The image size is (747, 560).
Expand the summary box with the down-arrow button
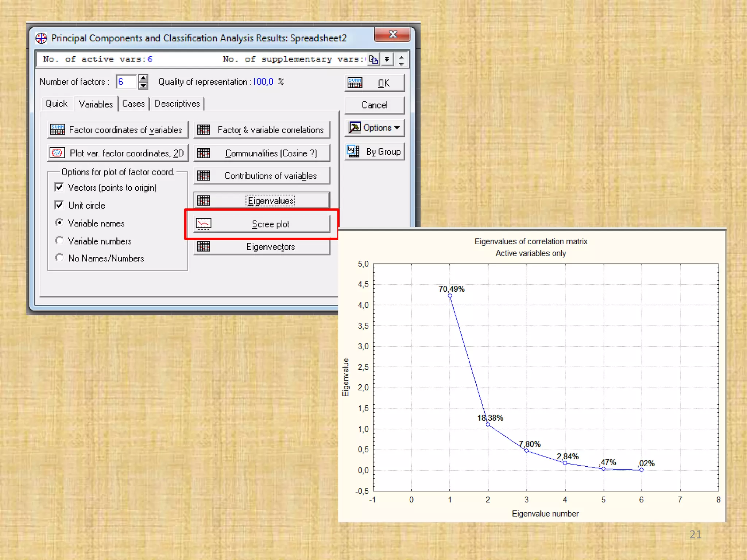(387, 59)
